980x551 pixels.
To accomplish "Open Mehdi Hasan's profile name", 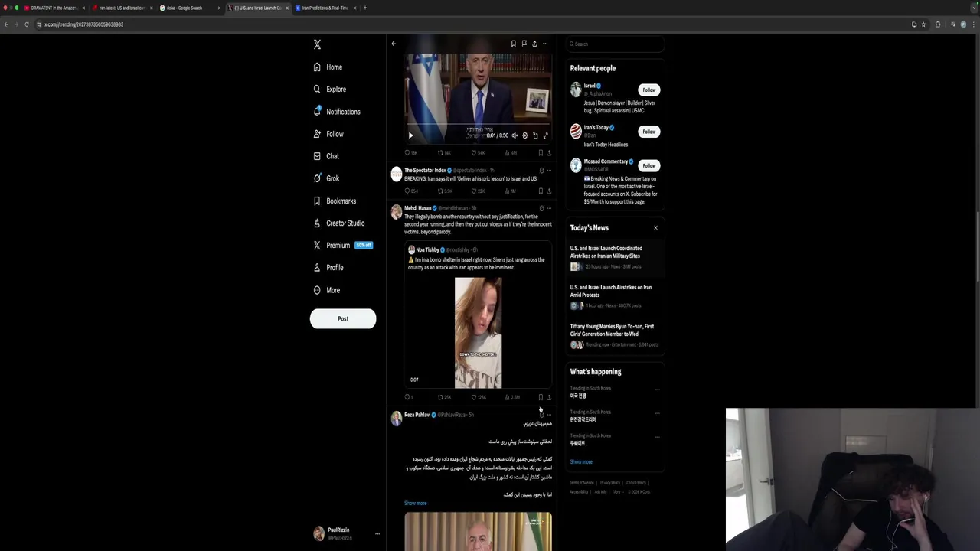I will tap(417, 208).
